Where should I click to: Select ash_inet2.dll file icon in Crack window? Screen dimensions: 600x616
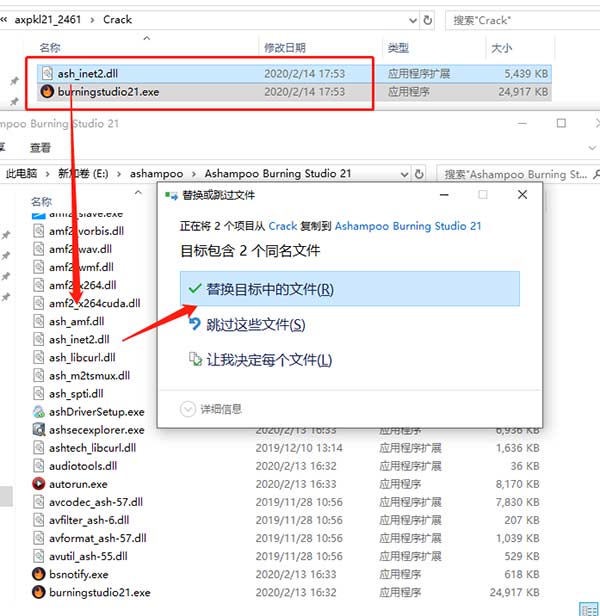pyautogui.click(x=47, y=73)
